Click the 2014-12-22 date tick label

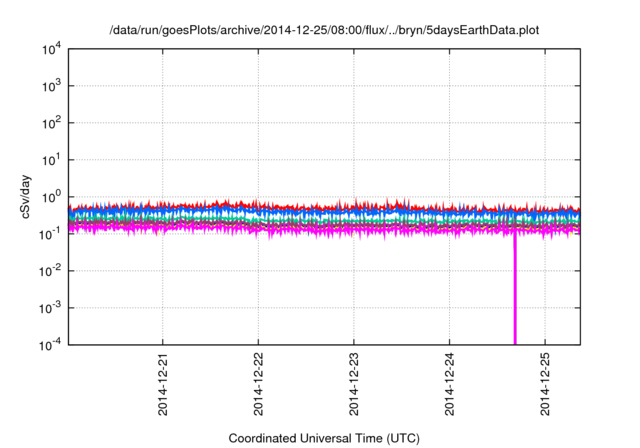pos(258,384)
